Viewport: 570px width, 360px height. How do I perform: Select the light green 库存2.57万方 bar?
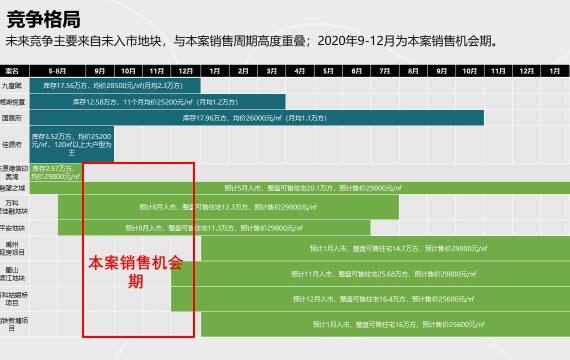point(56,172)
